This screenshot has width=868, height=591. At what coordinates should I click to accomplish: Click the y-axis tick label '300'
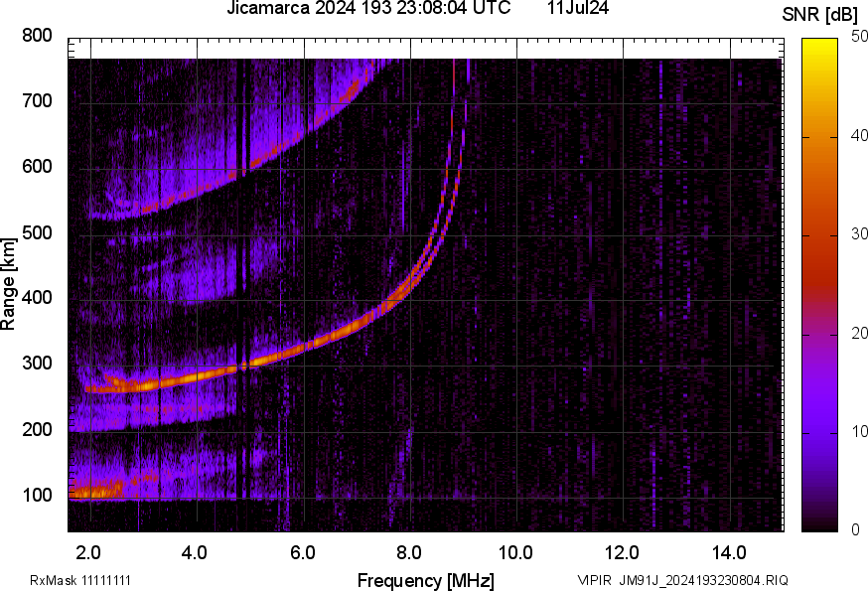[x=37, y=364]
